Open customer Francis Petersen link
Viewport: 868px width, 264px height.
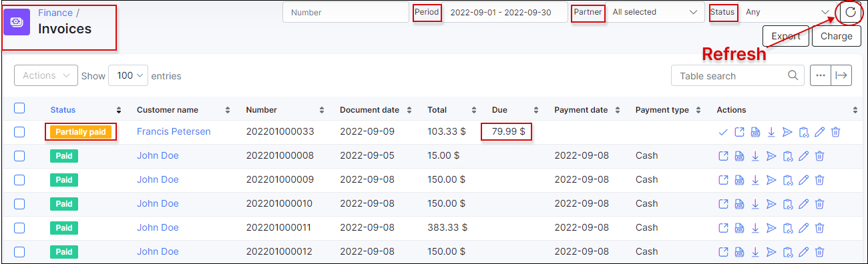[x=174, y=132]
